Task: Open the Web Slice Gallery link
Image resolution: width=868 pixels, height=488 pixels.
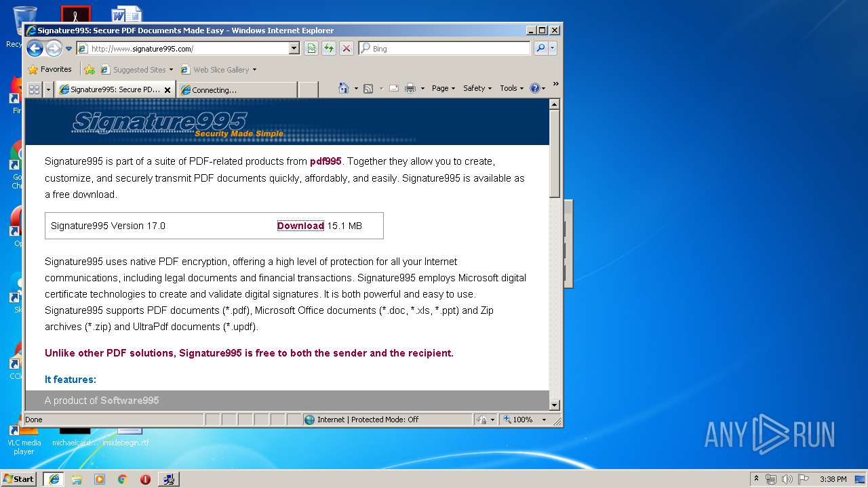Action: point(215,69)
